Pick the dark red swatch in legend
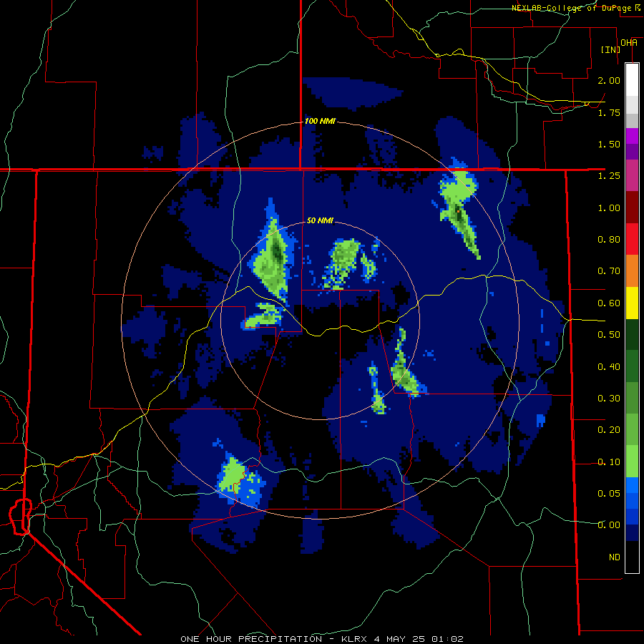This screenshot has width=644, height=644. coord(632,208)
